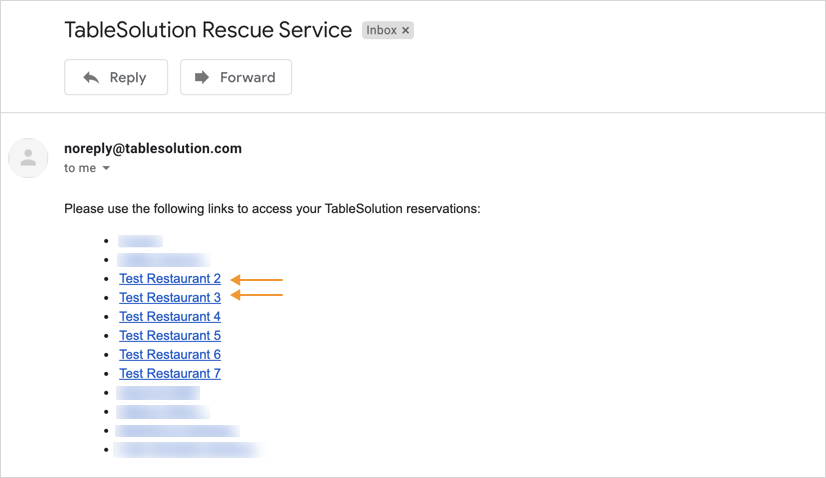Click the blurred link below Test Restaurant 7
The image size is (826, 478).
pos(158,393)
